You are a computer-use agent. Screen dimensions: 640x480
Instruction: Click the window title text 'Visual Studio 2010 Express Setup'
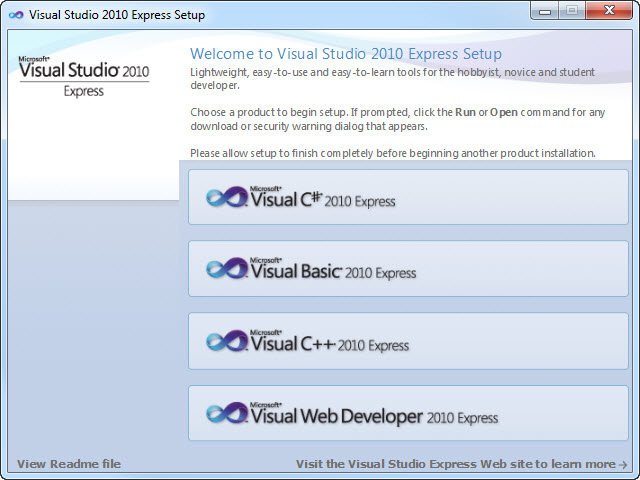pos(117,15)
